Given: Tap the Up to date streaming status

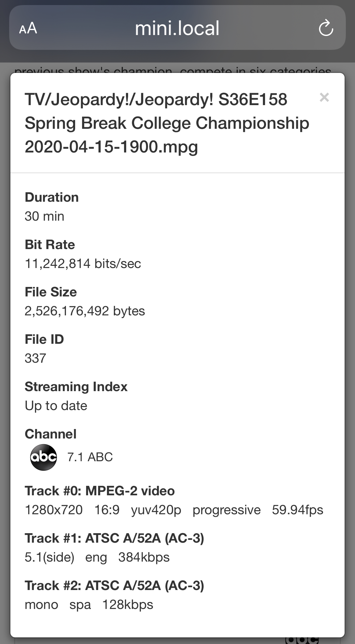Looking at the screenshot, I should [56, 406].
